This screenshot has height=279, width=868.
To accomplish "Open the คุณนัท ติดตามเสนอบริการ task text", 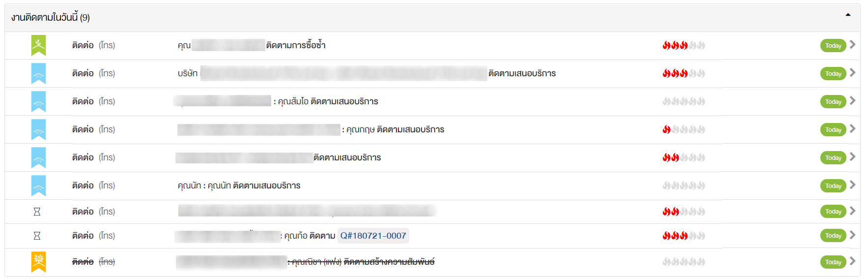I will click(239, 186).
